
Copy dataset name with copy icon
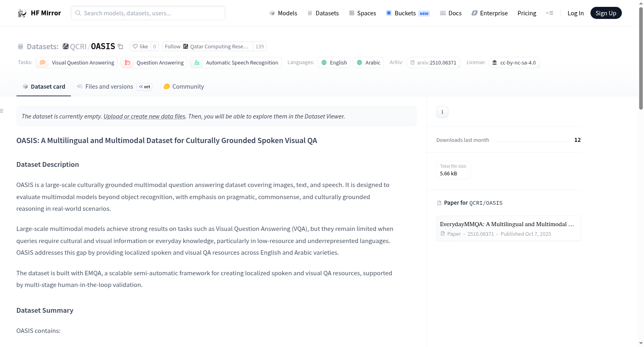(x=120, y=46)
